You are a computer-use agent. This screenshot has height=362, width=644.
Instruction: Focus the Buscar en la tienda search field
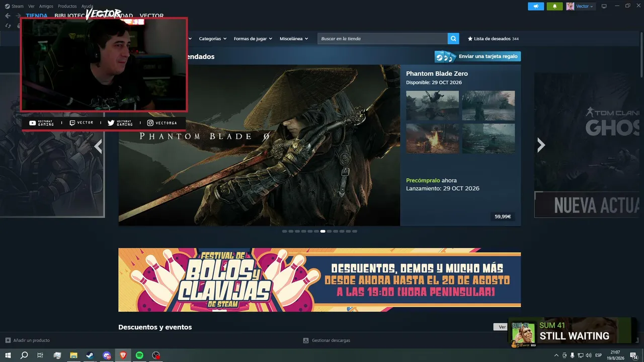pyautogui.click(x=382, y=39)
